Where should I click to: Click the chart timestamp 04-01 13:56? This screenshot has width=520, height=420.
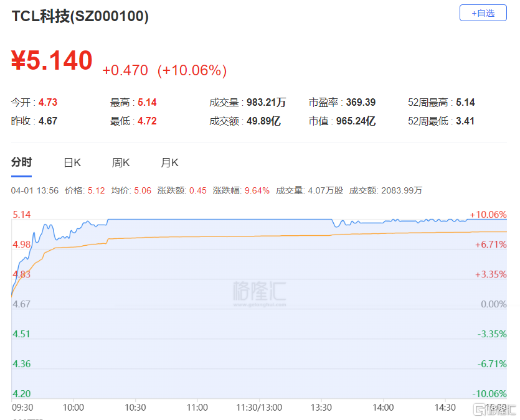[x=34, y=191]
